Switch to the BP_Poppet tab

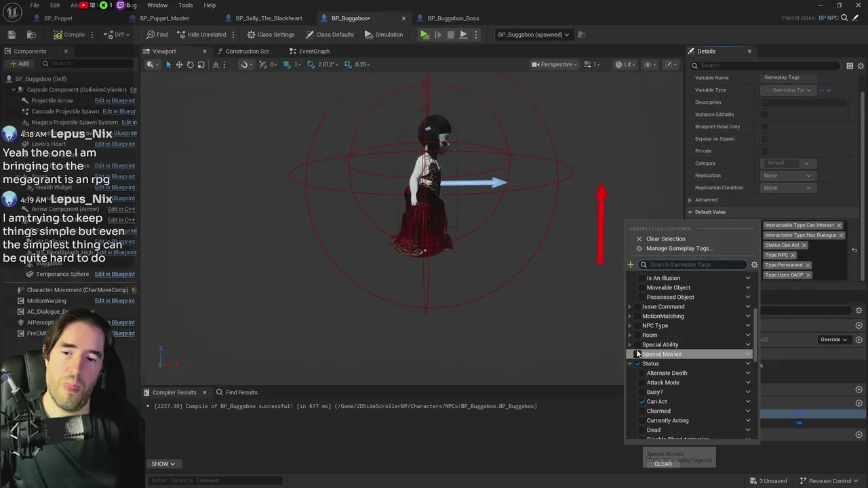[x=58, y=18]
